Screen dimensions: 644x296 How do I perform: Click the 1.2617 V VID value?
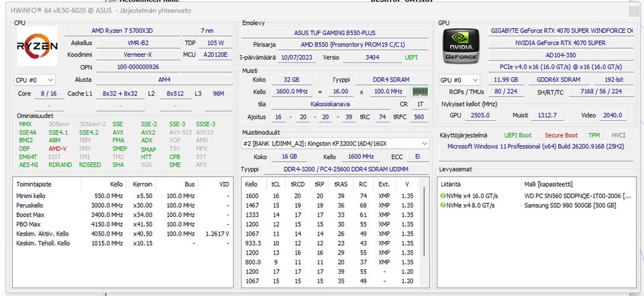click(x=217, y=234)
